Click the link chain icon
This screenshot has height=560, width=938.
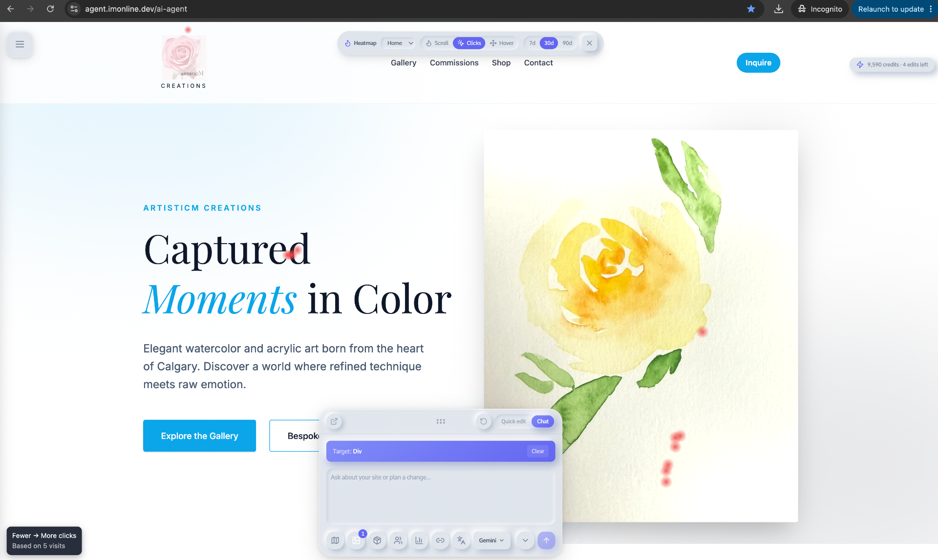[440, 540]
